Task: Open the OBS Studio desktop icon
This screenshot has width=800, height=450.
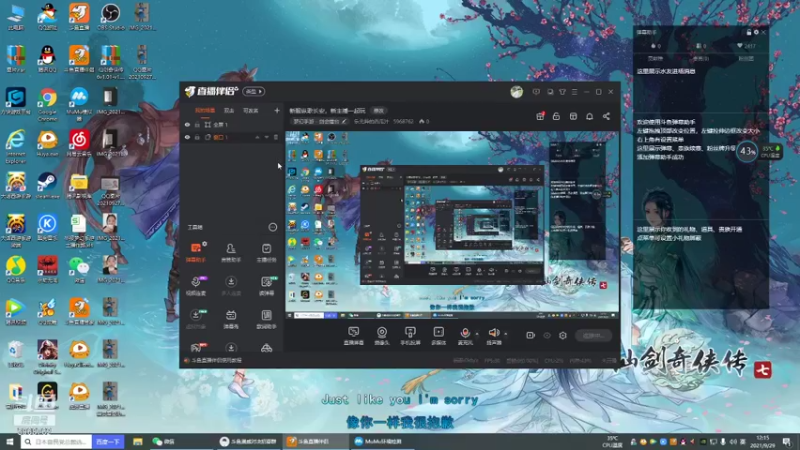Action: click(x=110, y=16)
